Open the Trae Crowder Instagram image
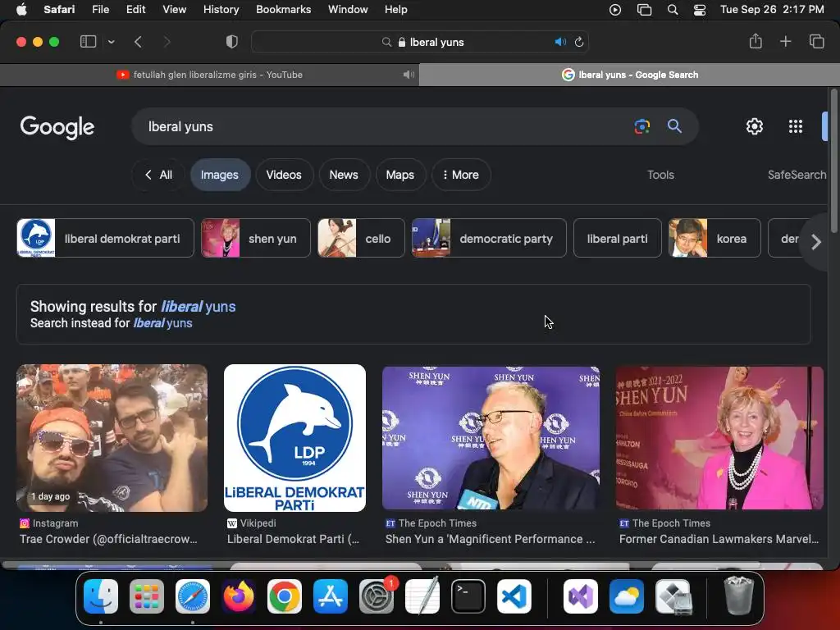Screen dimensions: 840x630 112,438
